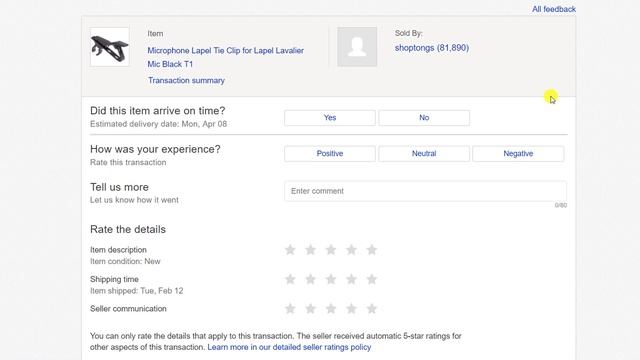View the Transaction summary
Screen dimensions: 640x360
[x=186, y=80]
